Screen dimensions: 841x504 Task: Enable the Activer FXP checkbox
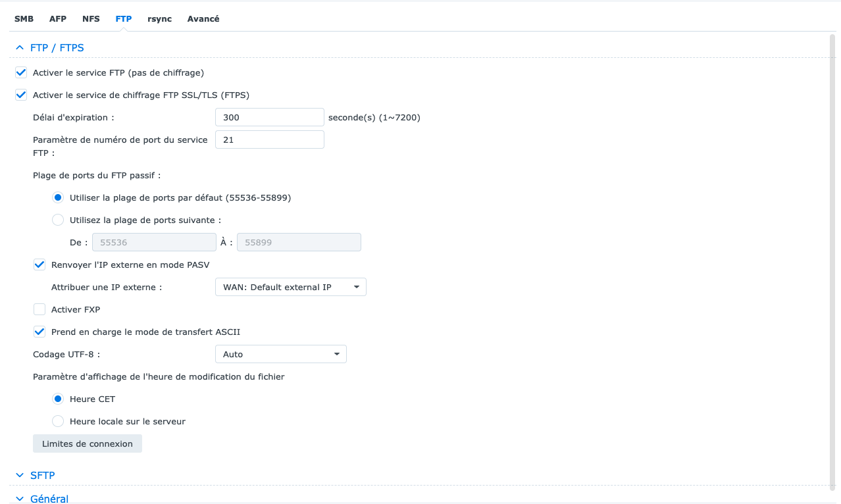[x=39, y=309]
